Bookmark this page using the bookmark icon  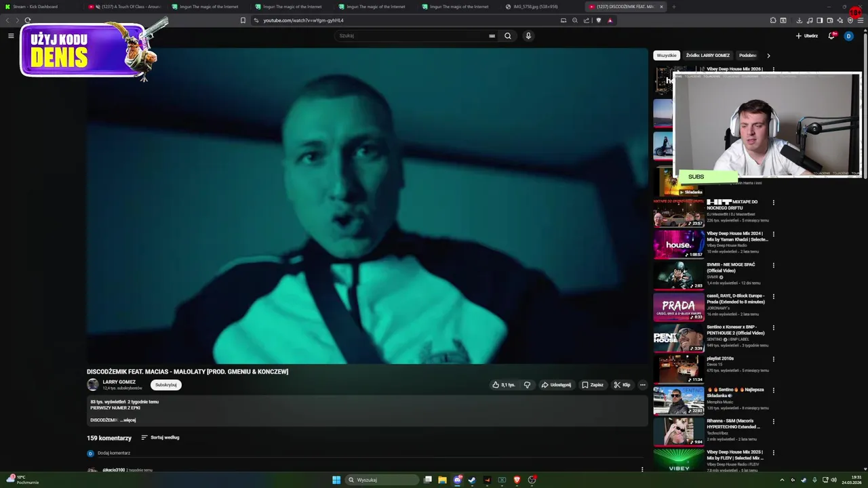coord(243,20)
